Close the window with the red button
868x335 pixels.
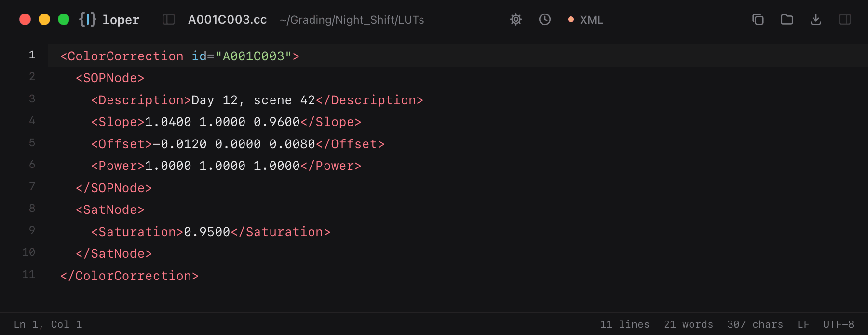(25, 19)
